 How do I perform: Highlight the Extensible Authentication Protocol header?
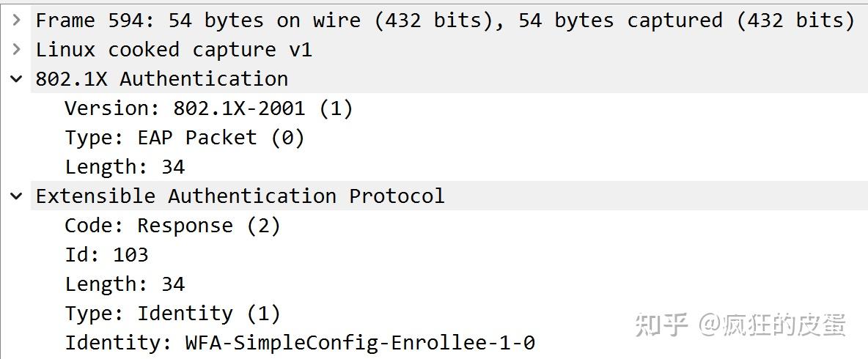coord(240,196)
